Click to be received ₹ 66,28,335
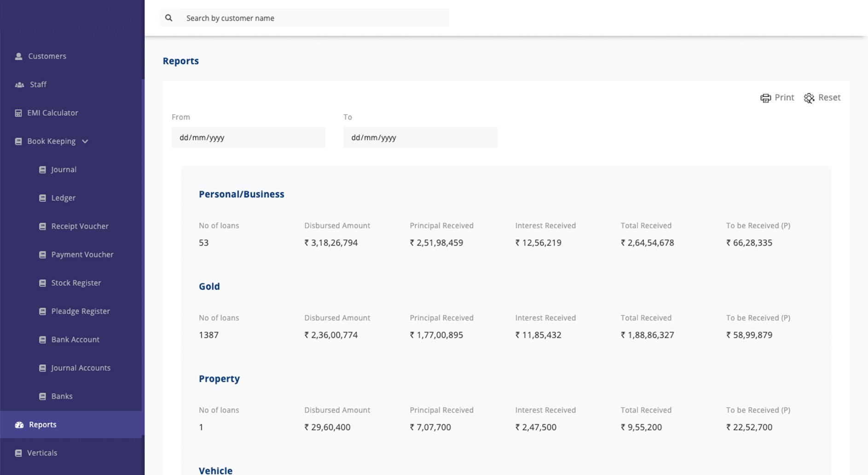Screen dimensions: 868x475 pos(749,243)
